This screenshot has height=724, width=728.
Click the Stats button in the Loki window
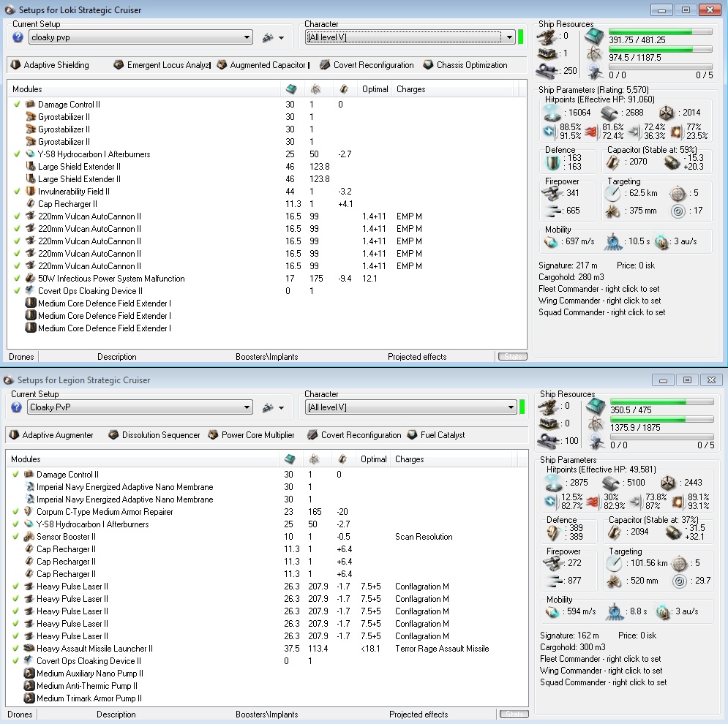[513, 356]
